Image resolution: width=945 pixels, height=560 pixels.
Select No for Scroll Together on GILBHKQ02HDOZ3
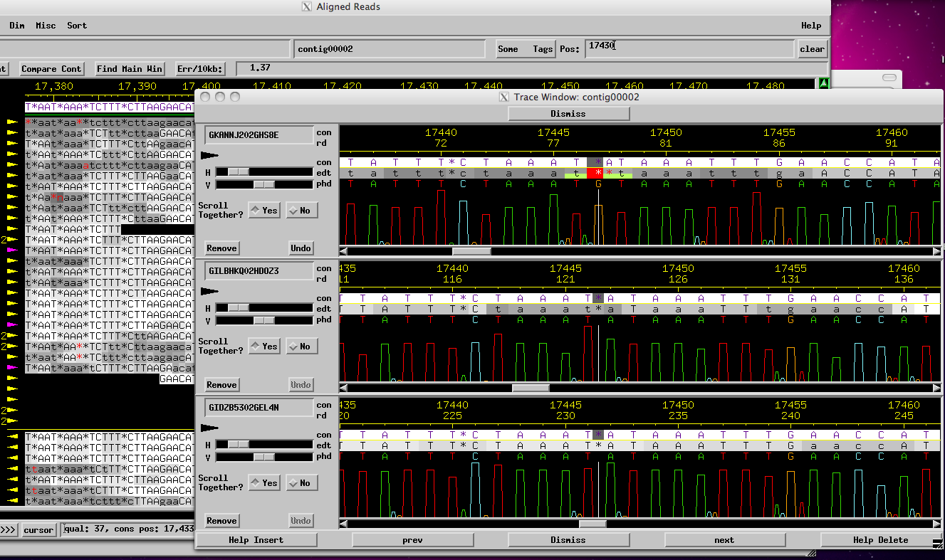(300, 347)
